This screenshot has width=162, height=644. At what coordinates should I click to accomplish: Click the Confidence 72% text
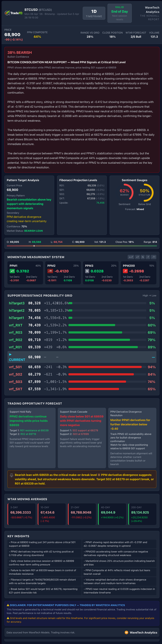[x=17, y=226]
